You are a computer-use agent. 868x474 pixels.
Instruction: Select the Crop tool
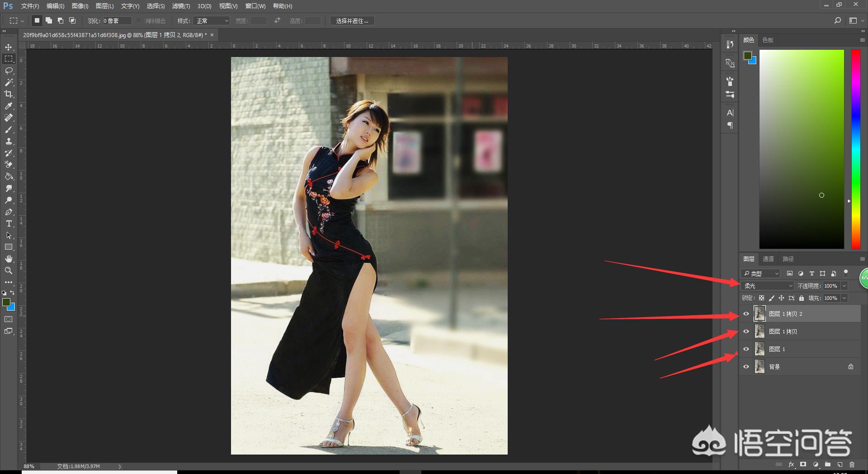(x=9, y=94)
